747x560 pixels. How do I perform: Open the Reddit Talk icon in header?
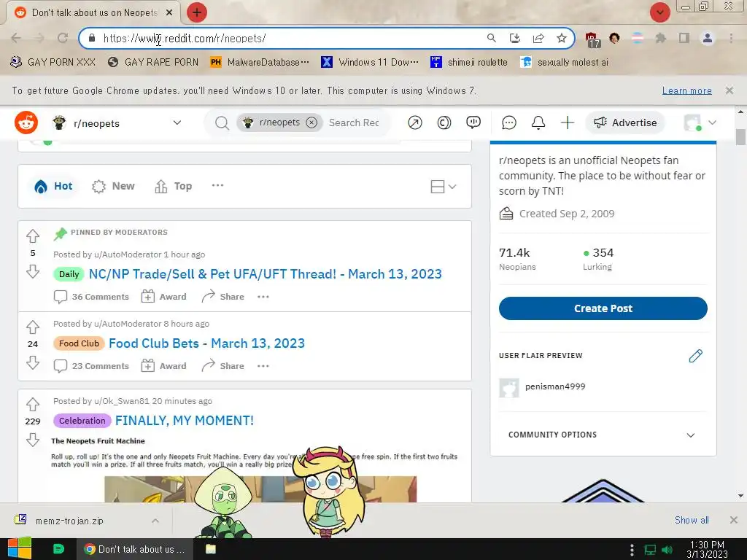coord(473,122)
